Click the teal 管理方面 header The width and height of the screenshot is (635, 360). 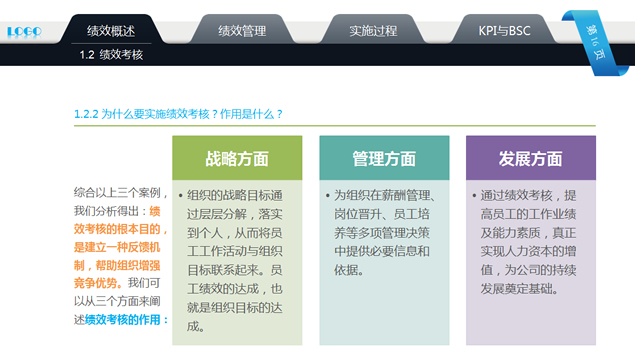pyautogui.click(x=384, y=158)
